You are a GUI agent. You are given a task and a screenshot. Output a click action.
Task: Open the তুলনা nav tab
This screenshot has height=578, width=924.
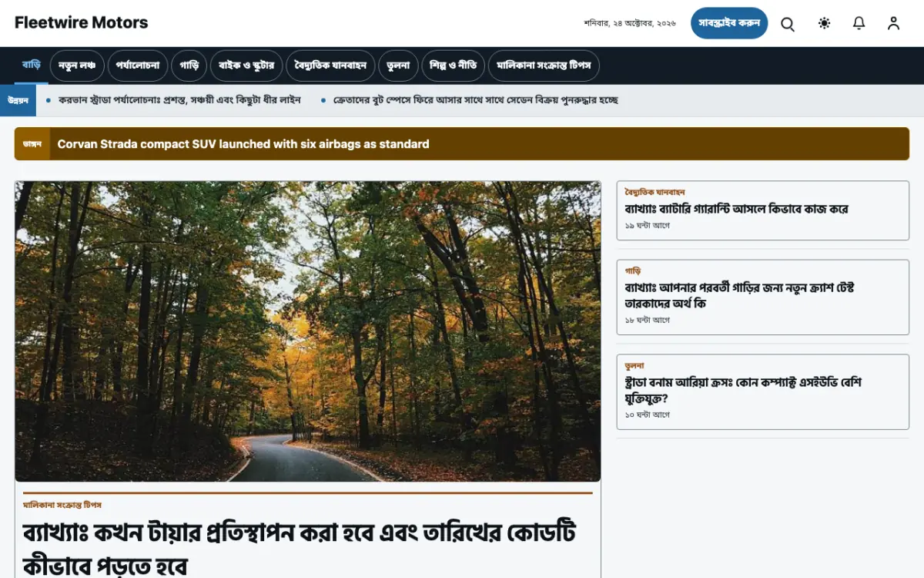pos(399,66)
